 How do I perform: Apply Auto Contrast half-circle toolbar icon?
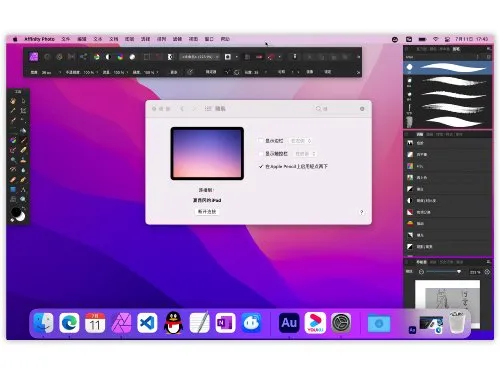tap(108, 57)
